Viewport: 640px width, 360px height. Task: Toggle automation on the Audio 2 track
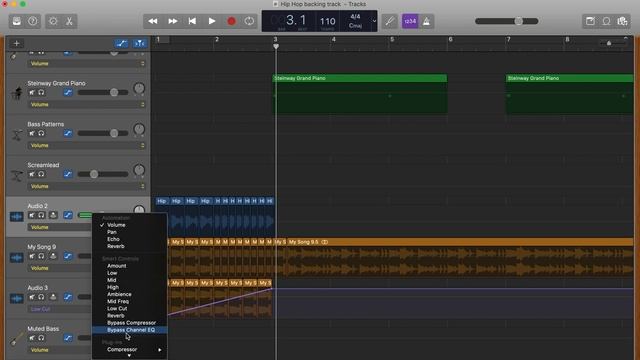tap(68, 215)
